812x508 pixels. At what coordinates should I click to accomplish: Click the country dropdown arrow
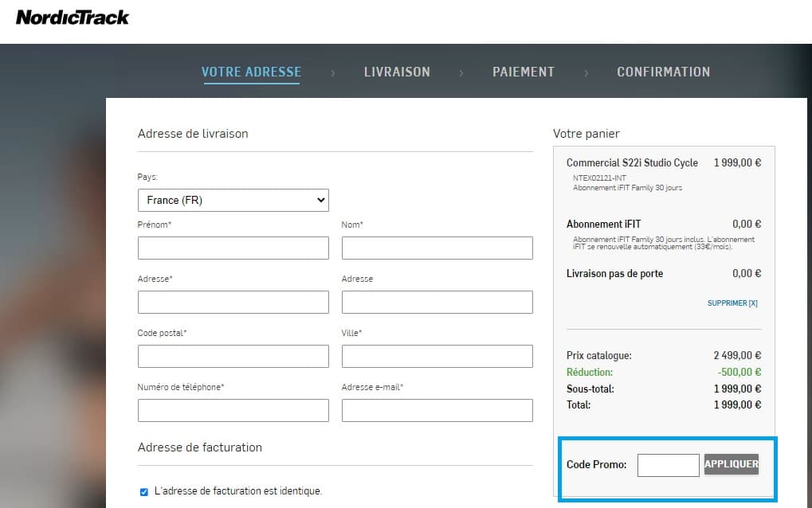click(318, 200)
